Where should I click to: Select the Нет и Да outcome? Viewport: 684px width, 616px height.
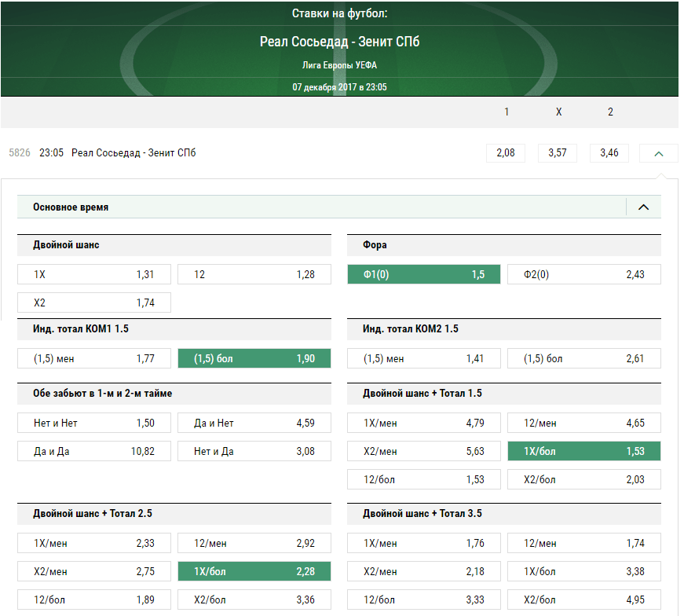254,451
